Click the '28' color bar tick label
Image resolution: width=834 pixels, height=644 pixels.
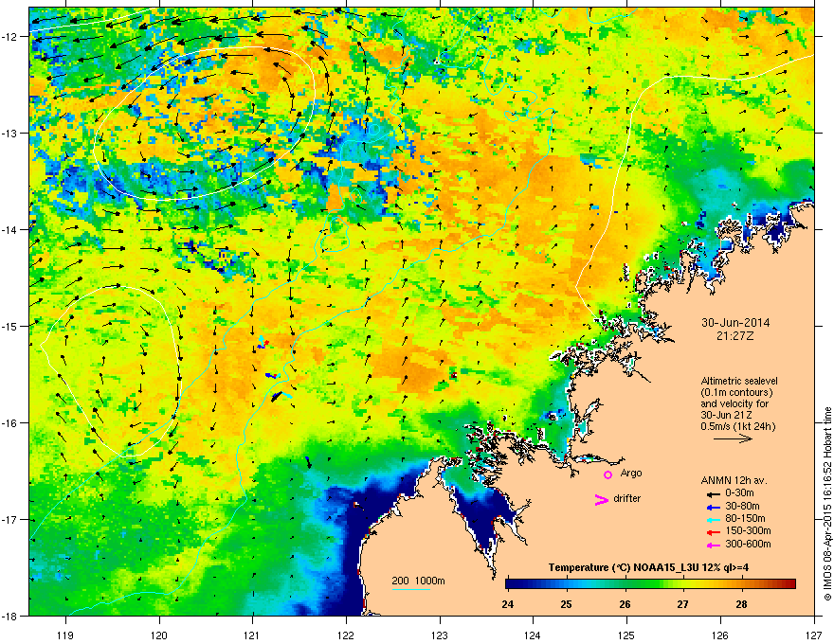point(741,604)
